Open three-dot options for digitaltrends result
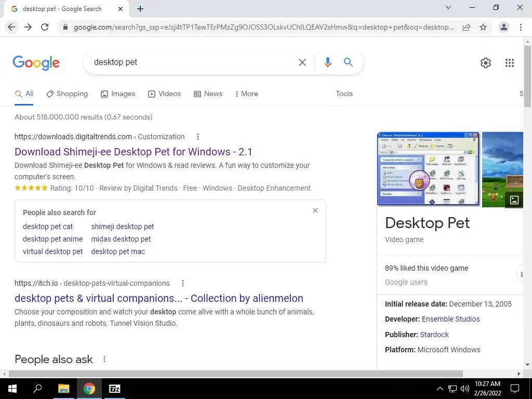The width and height of the screenshot is (532, 399). coord(198,137)
